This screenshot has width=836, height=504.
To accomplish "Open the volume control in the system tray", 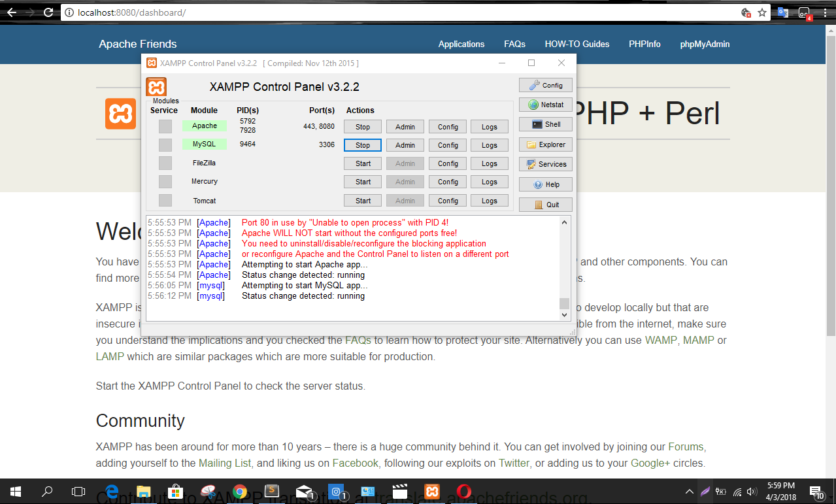I will [752, 492].
